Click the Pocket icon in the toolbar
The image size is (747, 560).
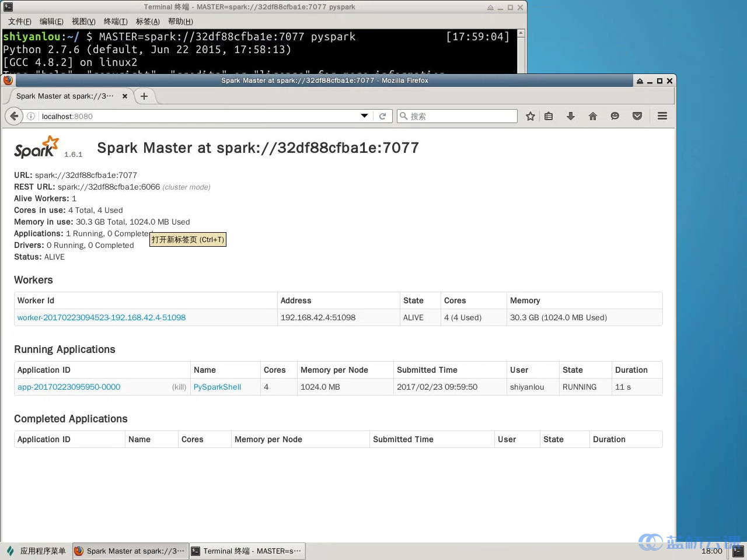(637, 116)
